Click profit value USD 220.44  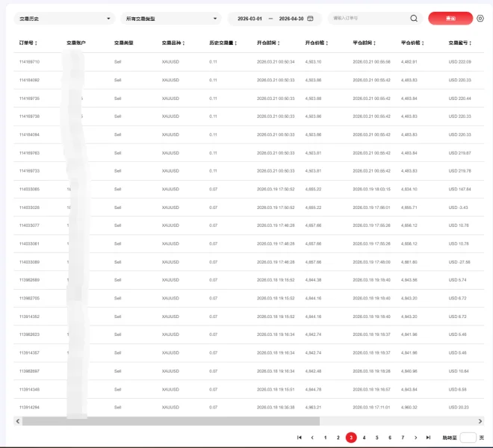(x=459, y=99)
